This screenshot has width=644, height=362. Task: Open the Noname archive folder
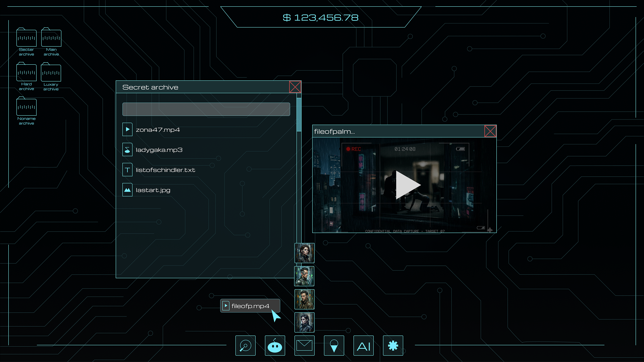26,107
